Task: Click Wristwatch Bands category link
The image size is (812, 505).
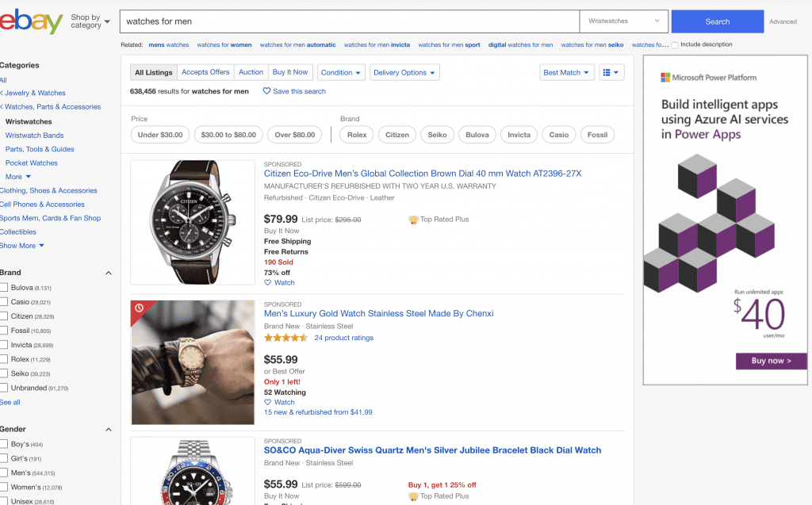Action: click(35, 136)
